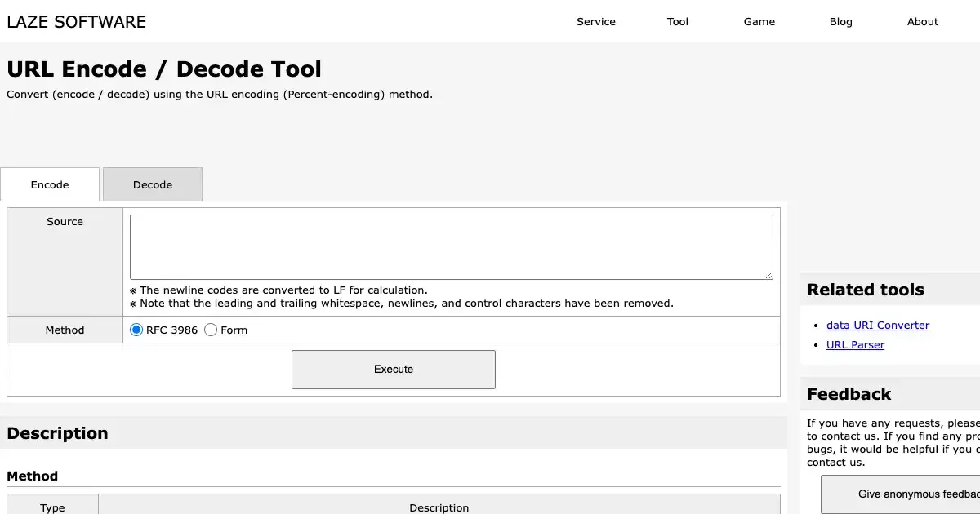This screenshot has width=980, height=514.
Task: Click the Description section heading
Action: click(57, 433)
